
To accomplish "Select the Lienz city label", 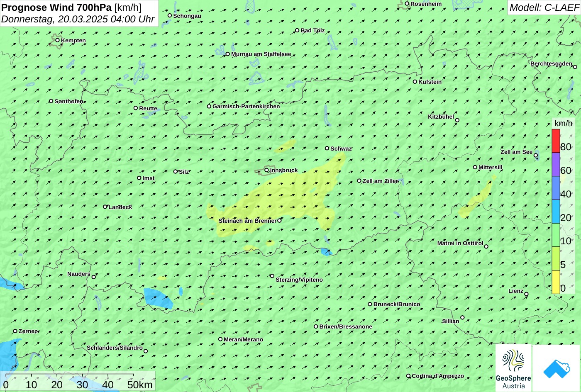I will (516, 291).
